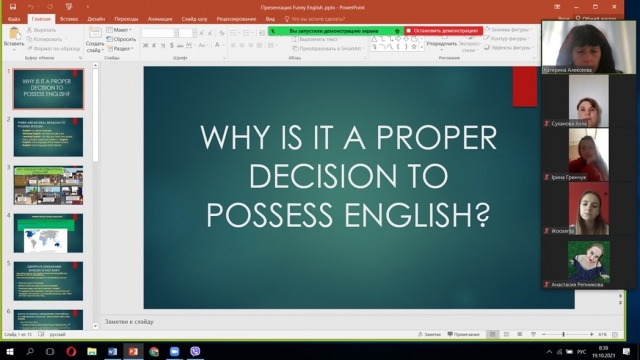Click the Redo icon in the quick access toolbar
Screen dimensions: 640x360
[x=50, y=7]
